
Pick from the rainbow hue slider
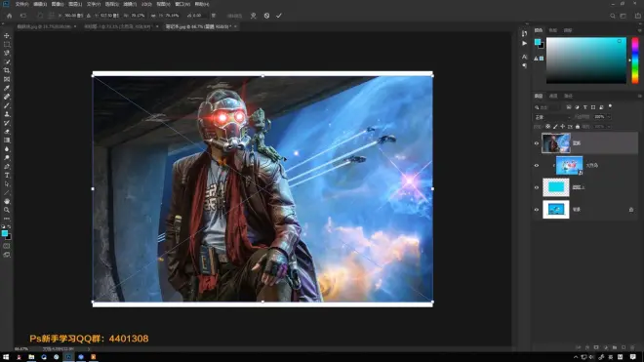pos(635,60)
